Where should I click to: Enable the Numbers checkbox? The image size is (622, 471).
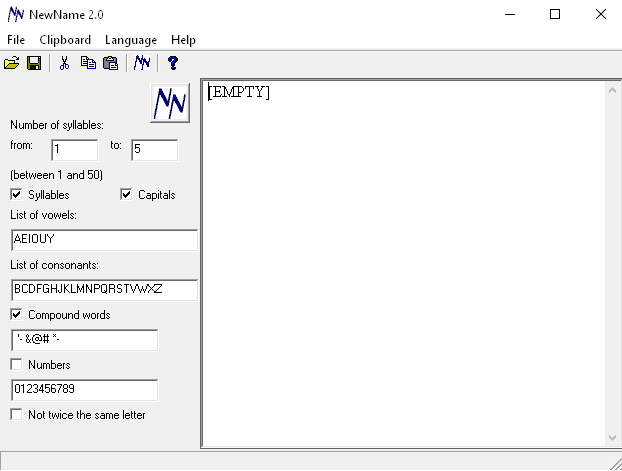pyautogui.click(x=16, y=365)
